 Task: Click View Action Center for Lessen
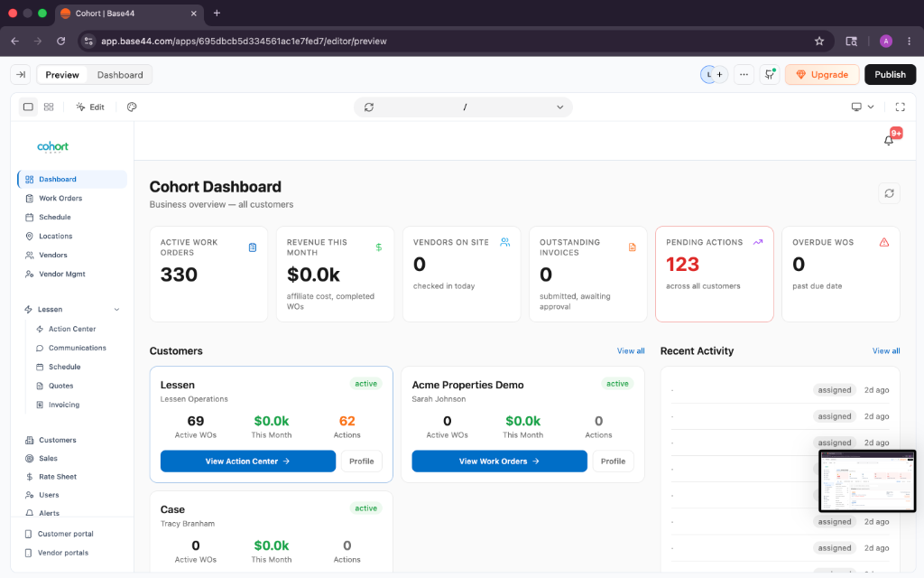click(247, 461)
